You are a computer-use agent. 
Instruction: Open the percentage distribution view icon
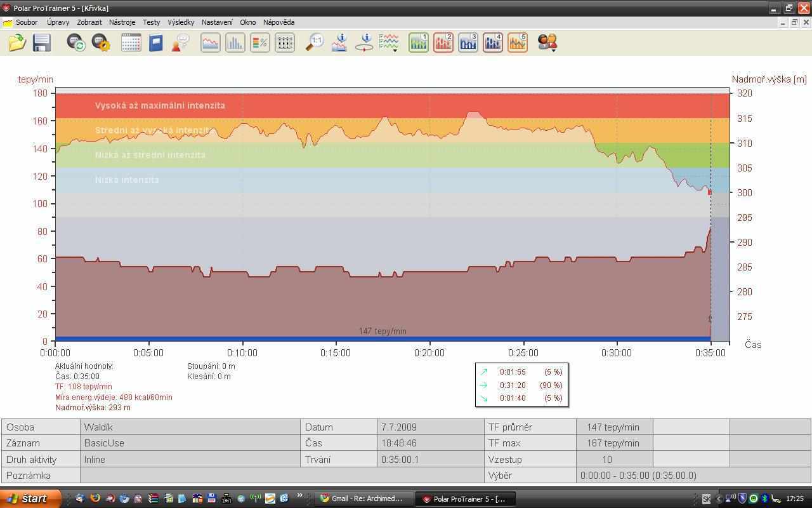260,43
